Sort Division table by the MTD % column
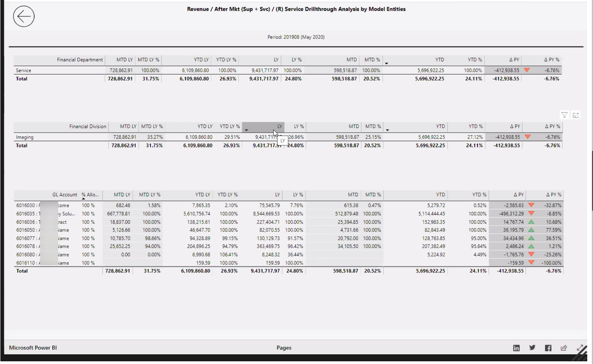This screenshot has width=593, height=364. [x=373, y=126]
